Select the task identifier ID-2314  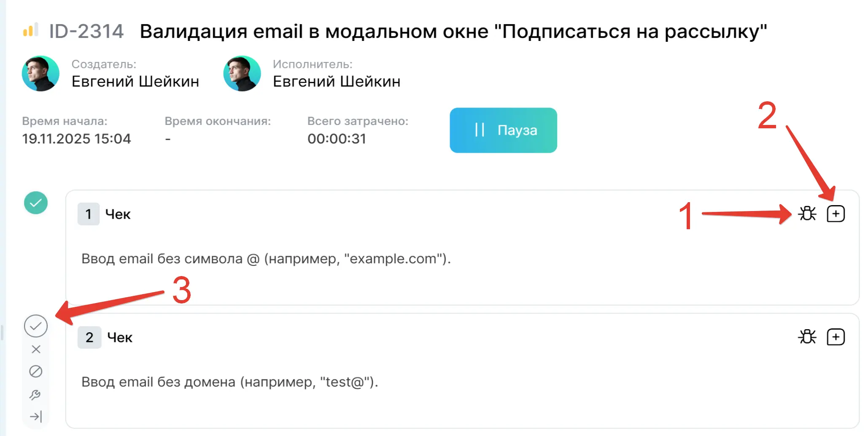coord(86,30)
